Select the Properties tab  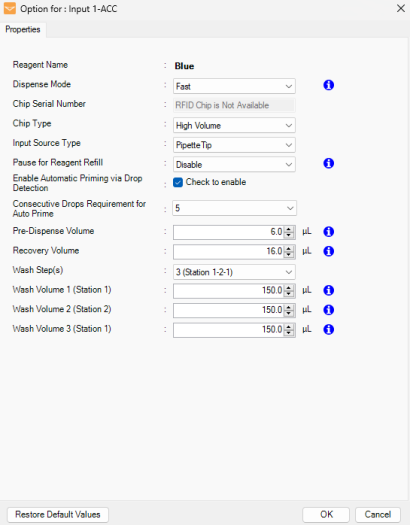[x=23, y=29]
